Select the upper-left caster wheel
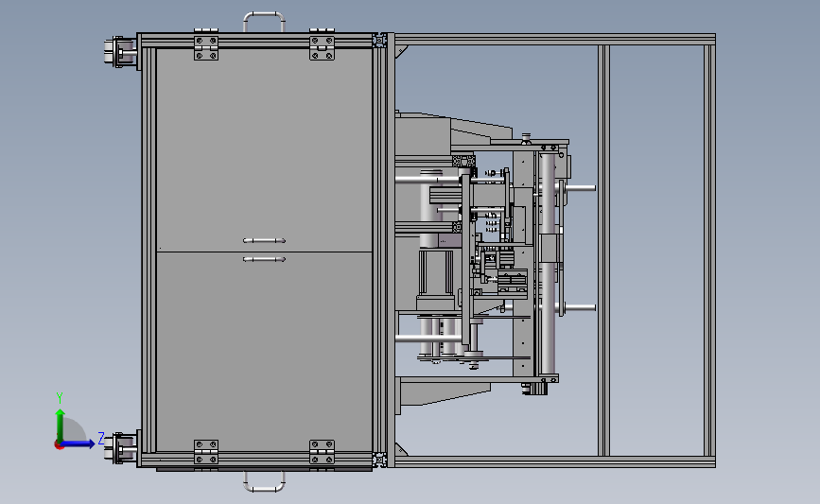 click(x=120, y=52)
